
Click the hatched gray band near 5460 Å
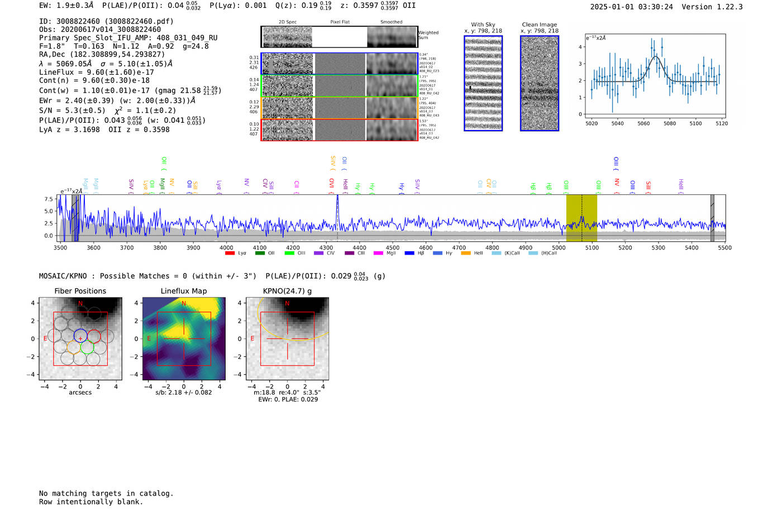coord(712,218)
